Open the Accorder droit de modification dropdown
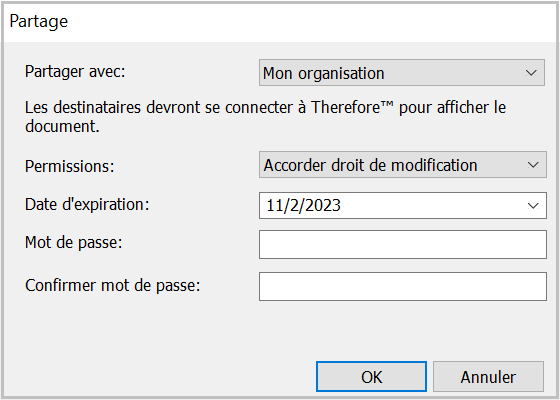The image size is (560, 400). pos(402,165)
